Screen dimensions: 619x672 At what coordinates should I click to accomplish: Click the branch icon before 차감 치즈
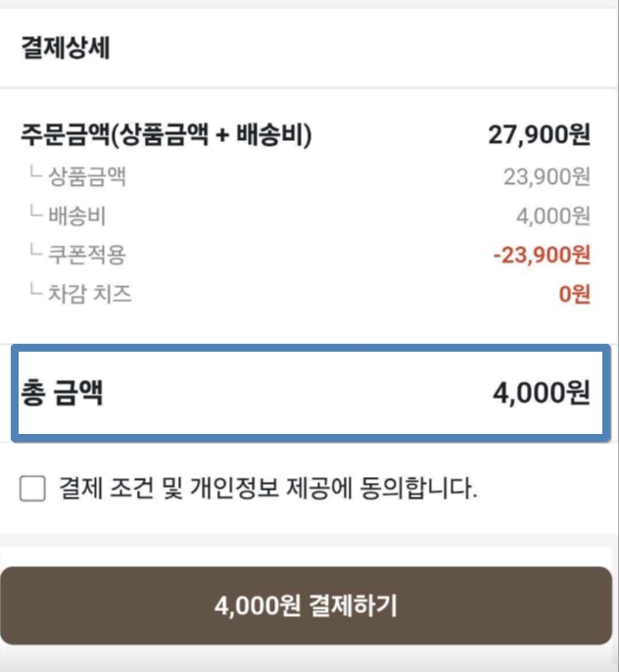(35, 290)
